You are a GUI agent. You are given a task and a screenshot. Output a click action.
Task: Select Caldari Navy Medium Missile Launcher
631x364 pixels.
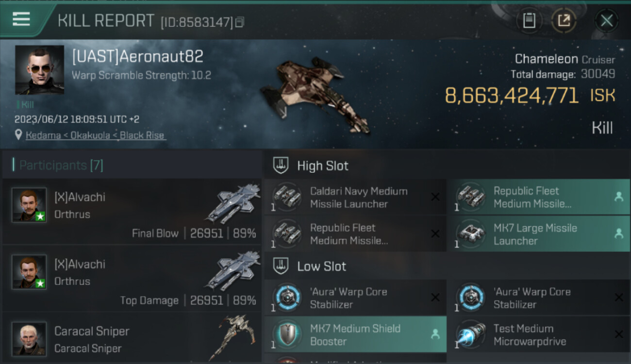(x=355, y=197)
